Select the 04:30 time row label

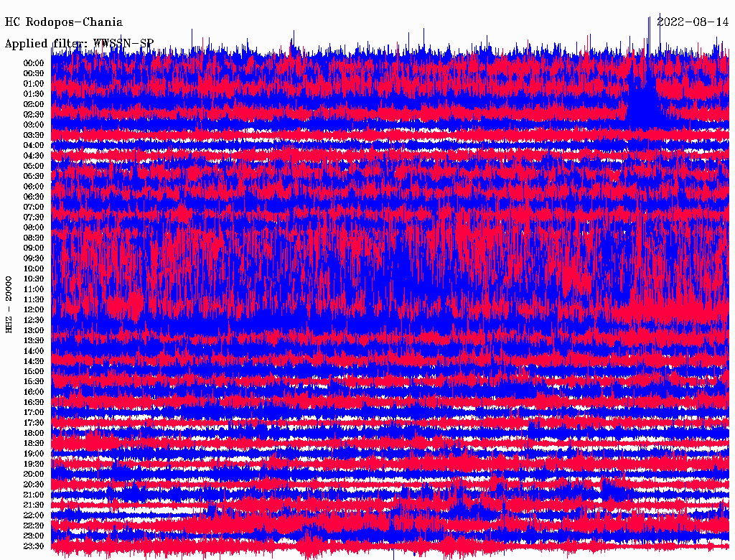pos(34,156)
